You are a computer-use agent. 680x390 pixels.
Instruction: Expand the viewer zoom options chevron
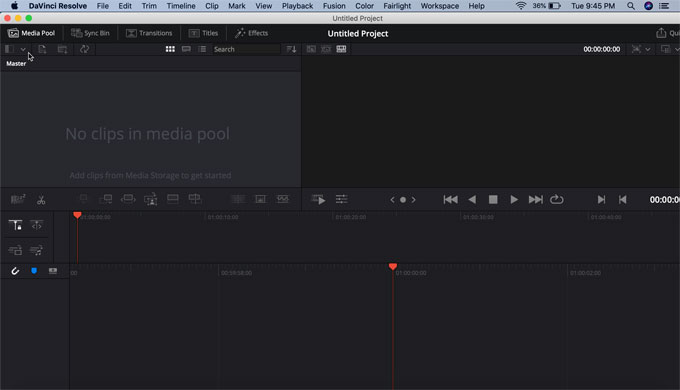click(647, 49)
